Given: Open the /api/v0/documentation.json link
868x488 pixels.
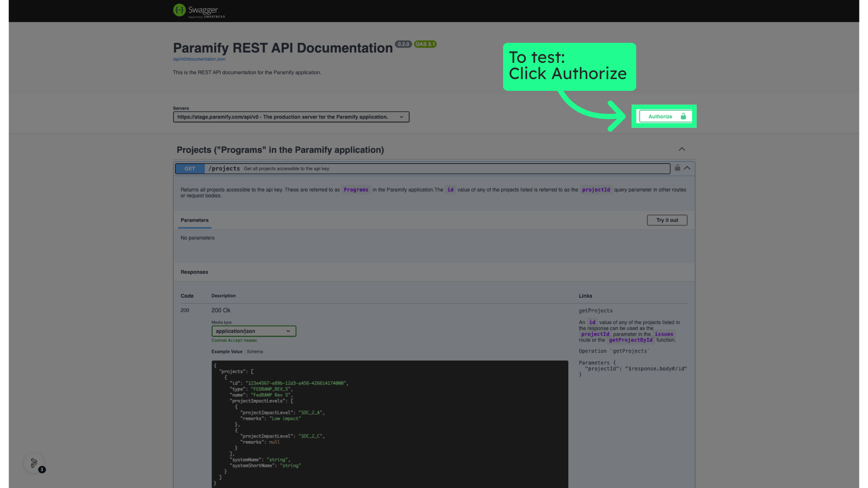Looking at the screenshot, I should (x=199, y=59).
